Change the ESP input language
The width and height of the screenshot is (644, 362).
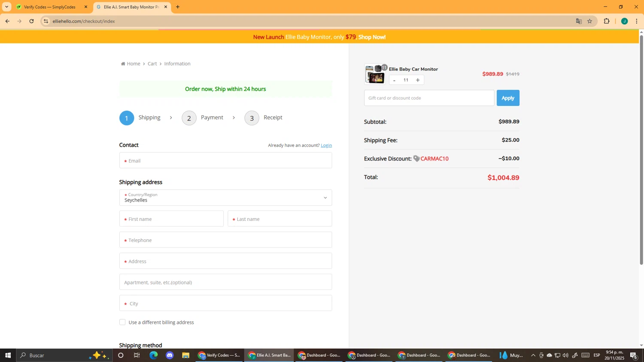coord(597,355)
